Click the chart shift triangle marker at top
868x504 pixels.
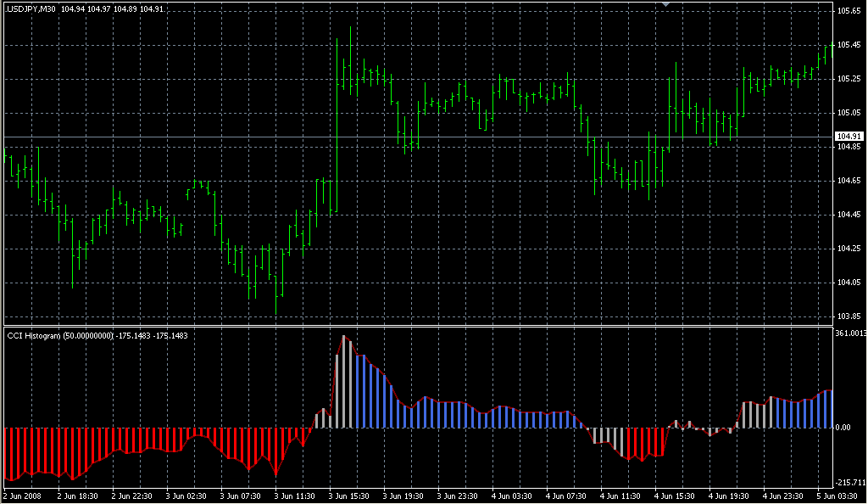[x=667, y=4]
